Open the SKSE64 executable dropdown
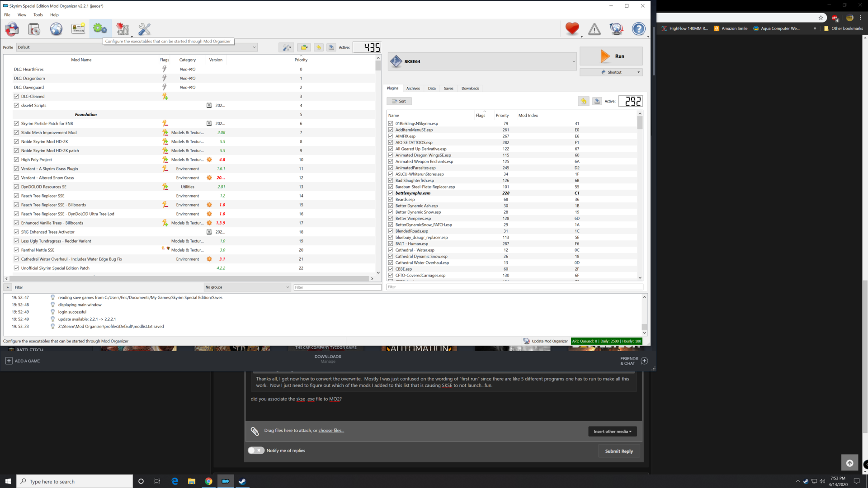The height and width of the screenshot is (488, 868). [x=482, y=61]
